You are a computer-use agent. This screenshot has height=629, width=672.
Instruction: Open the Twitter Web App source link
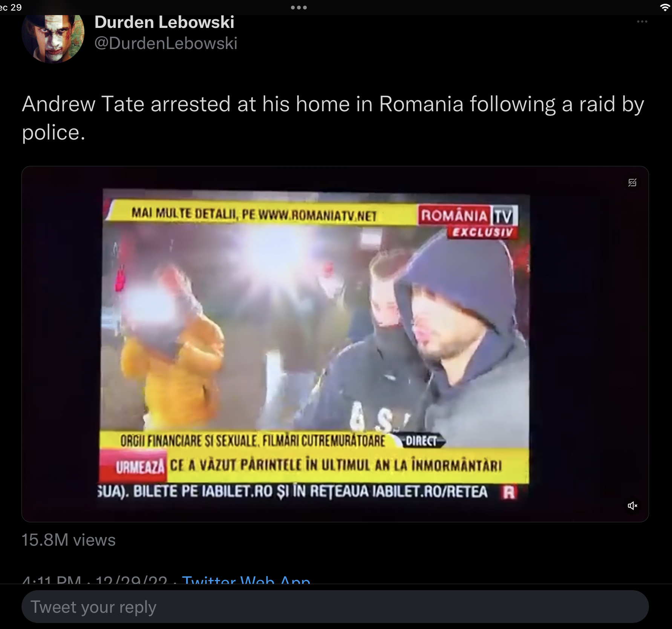click(x=246, y=580)
